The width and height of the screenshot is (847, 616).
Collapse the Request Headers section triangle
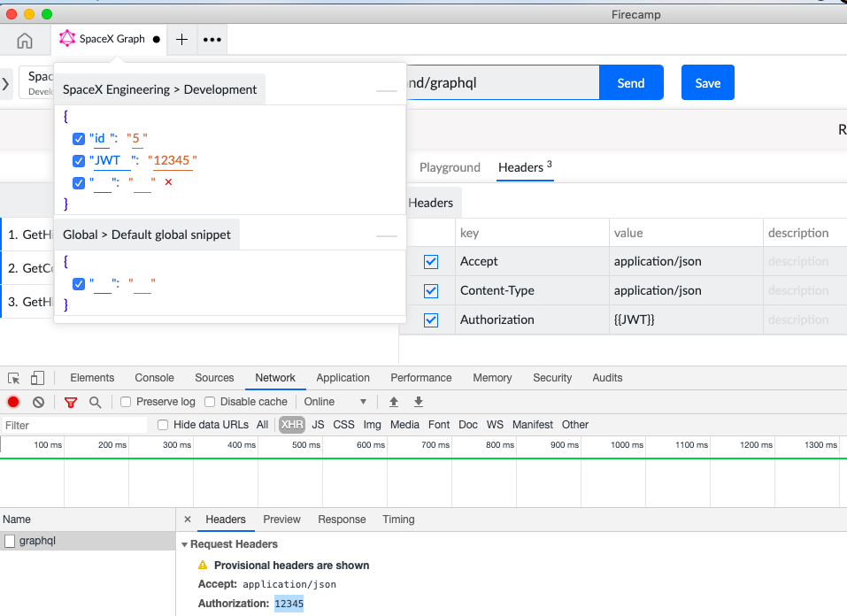(185, 544)
